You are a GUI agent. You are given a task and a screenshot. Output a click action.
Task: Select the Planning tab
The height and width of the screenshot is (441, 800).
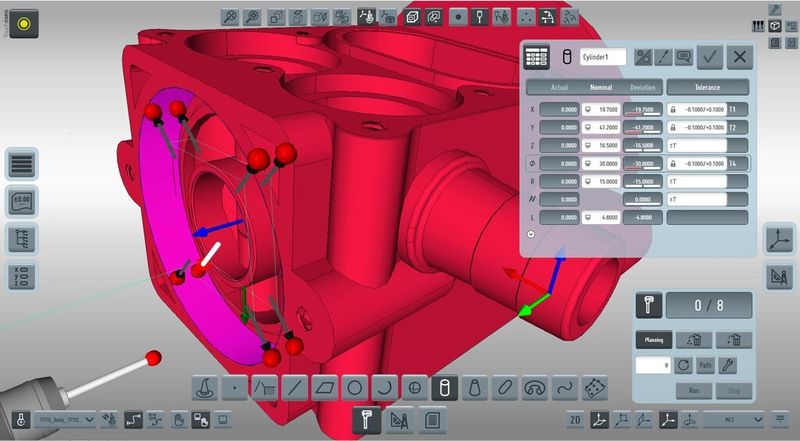point(654,340)
